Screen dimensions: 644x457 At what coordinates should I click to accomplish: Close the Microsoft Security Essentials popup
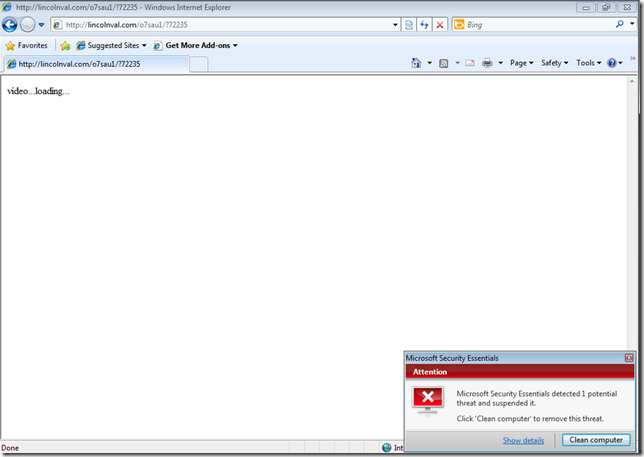629,358
